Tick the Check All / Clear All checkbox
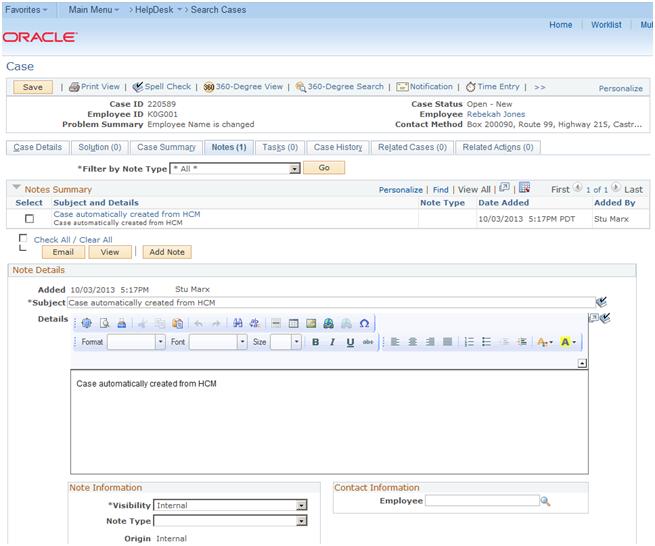 pyautogui.click(x=23, y=239)
